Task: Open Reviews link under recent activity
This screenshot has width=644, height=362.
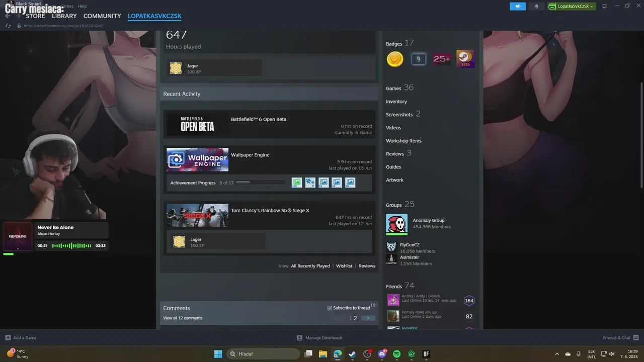Action: point(367,266)
